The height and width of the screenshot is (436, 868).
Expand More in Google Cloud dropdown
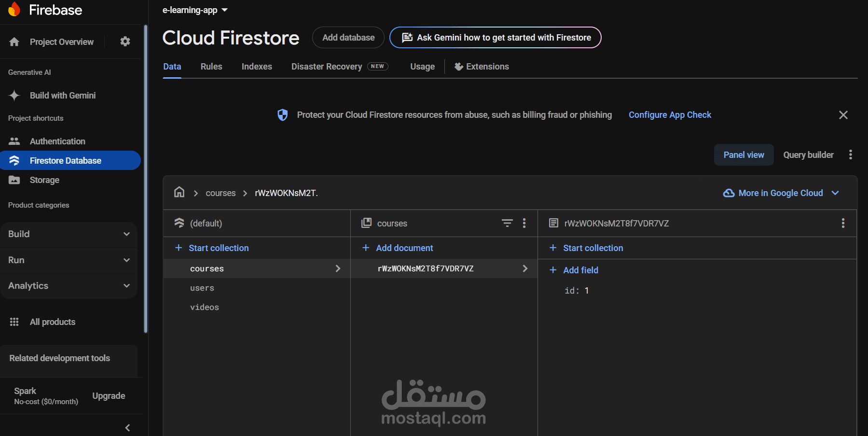coord(835,193)
